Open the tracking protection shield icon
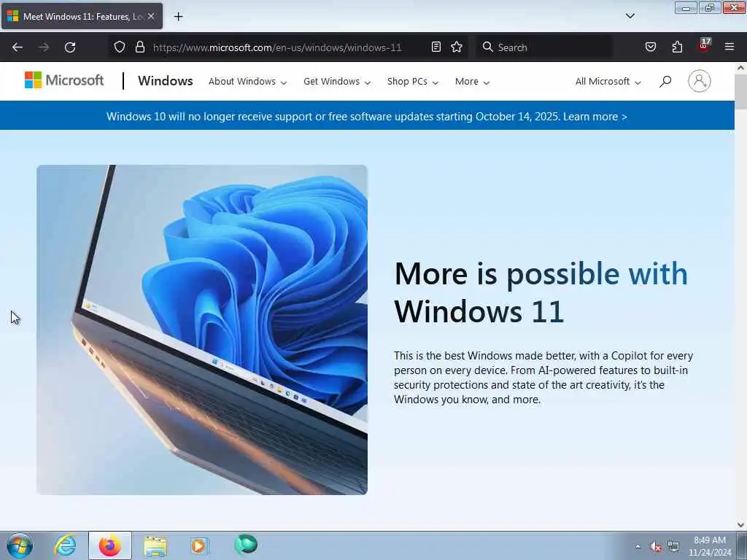Viewport: 747px width, 560px height. tap(120, 47)
